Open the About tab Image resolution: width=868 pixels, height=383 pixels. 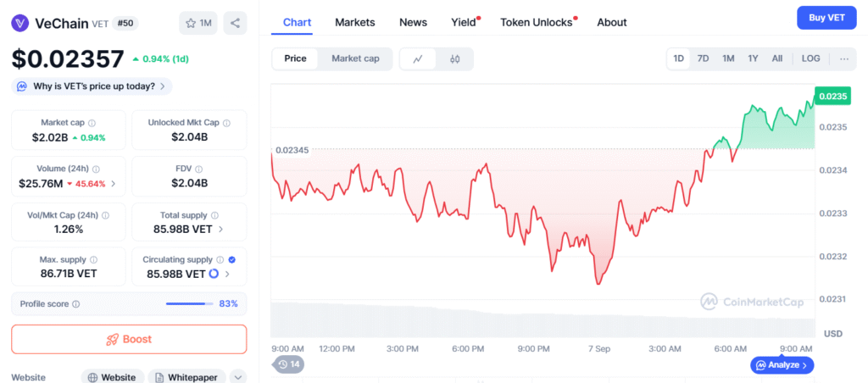click(612, 23)
